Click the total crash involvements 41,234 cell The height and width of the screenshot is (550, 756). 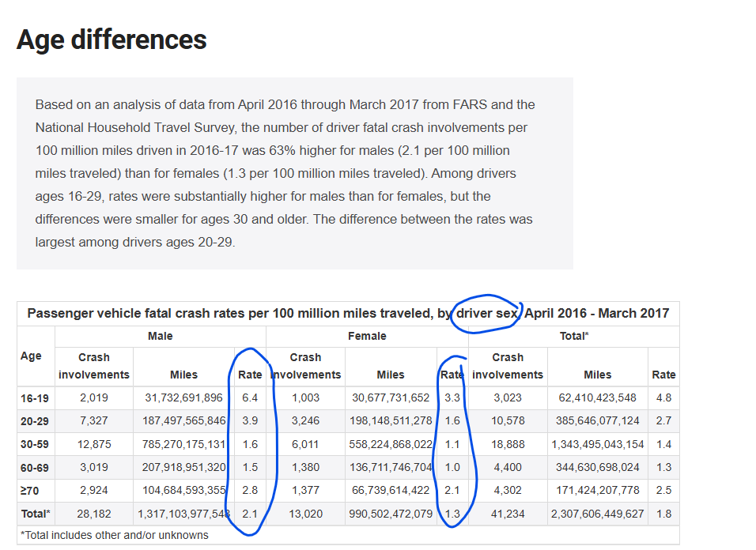pos(507,514)
